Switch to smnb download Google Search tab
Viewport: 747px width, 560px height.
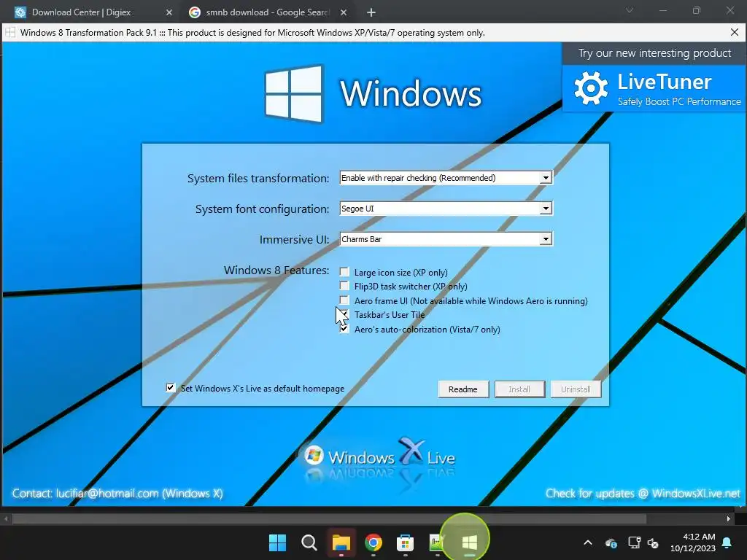(268, 12)
